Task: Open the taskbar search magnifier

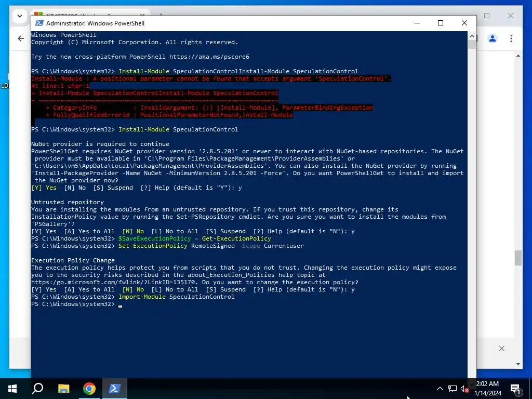Action: coord(37,389)
